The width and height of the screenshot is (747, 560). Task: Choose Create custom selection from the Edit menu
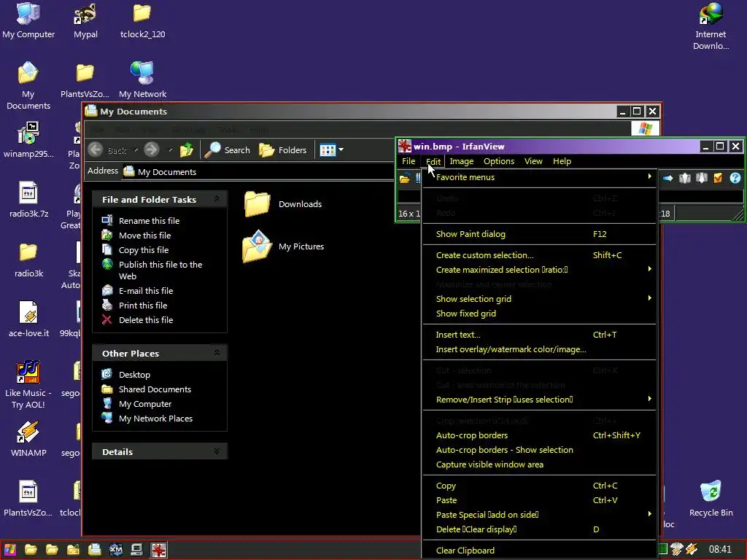(x=539, y=254)
